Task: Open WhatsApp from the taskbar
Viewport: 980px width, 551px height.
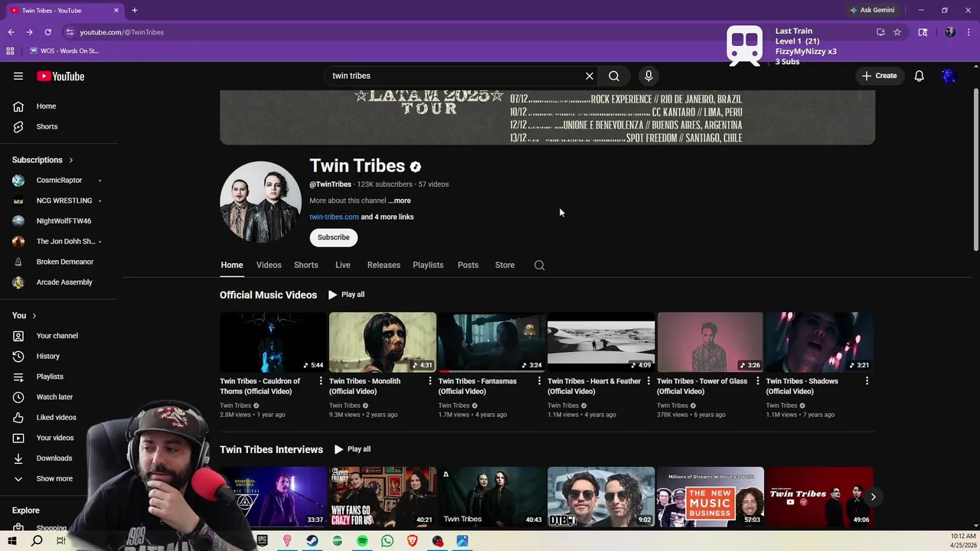Action: point(387,541)
